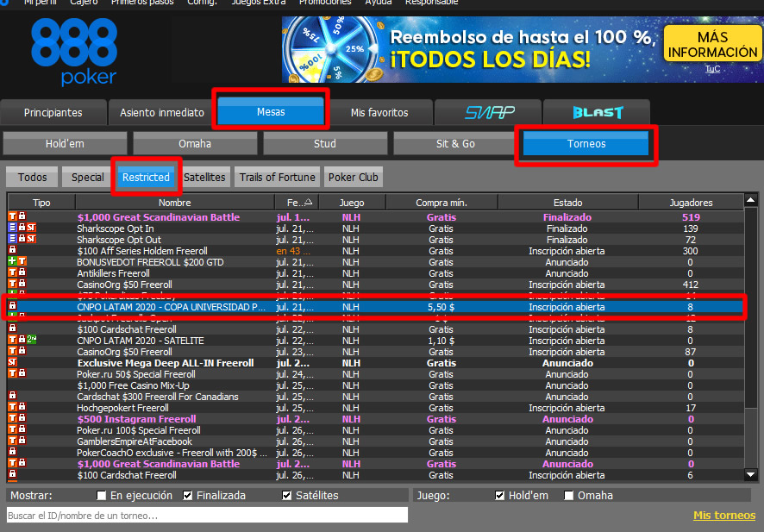The image size is (764, 532).
Task: Filter by Restricted tournaments
Action: click(x=146, y=178)
